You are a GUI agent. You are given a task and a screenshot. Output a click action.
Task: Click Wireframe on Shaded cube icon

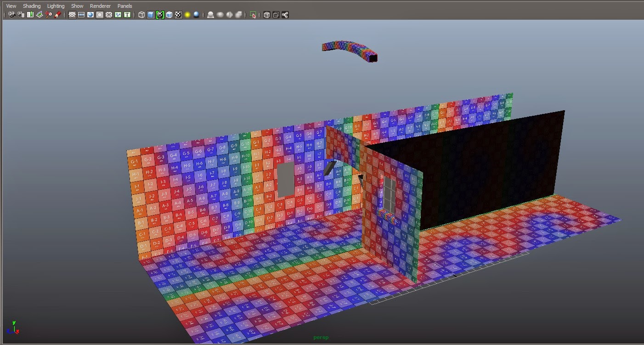click(x=169, y=15)
